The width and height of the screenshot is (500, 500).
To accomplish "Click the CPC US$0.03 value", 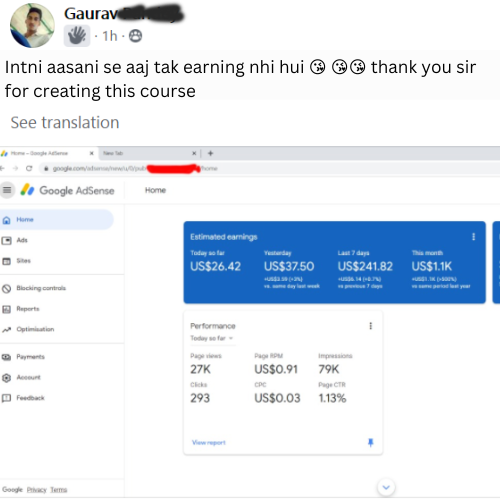I will pyautogui.click(x=277, y=398).
